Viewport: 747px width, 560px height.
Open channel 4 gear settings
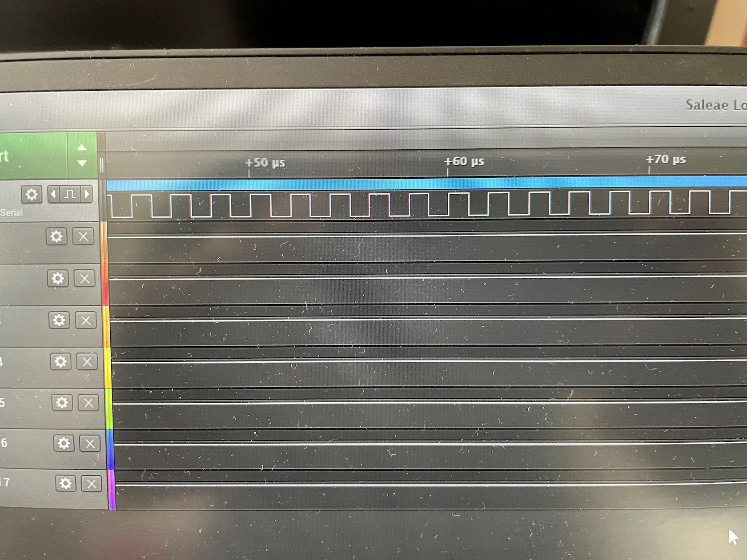tap(60, 362)
